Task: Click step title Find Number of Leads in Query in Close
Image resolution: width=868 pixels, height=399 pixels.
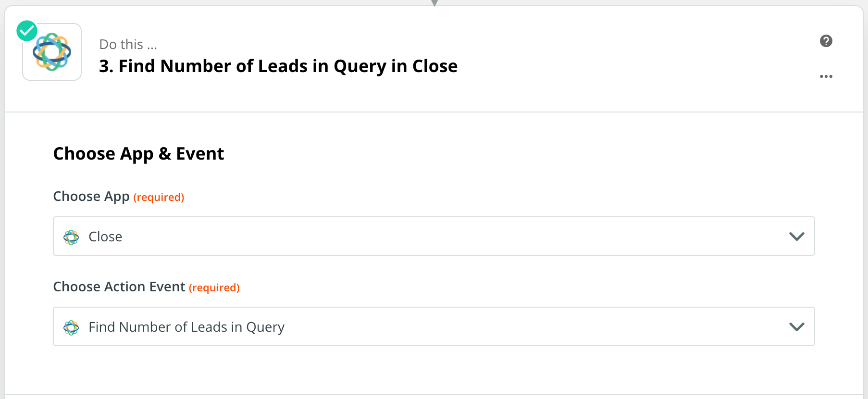Action: pyautogui.click(x=278, y=66)
